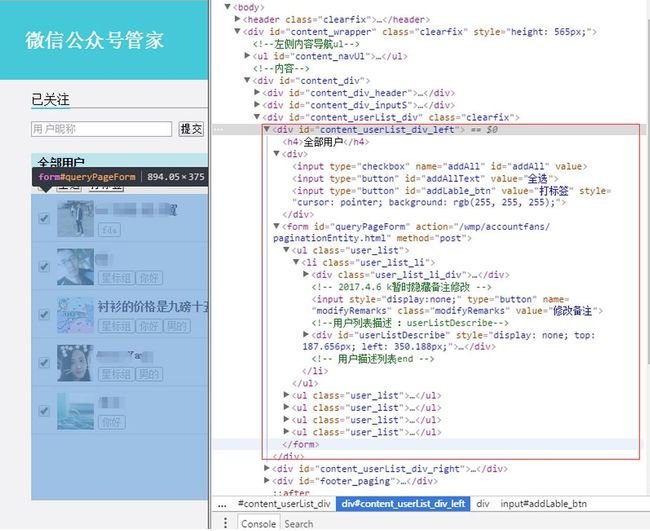The image size is (650, 531).
Task: Open the drawer three-dot menu
Action: coord(226,522)
